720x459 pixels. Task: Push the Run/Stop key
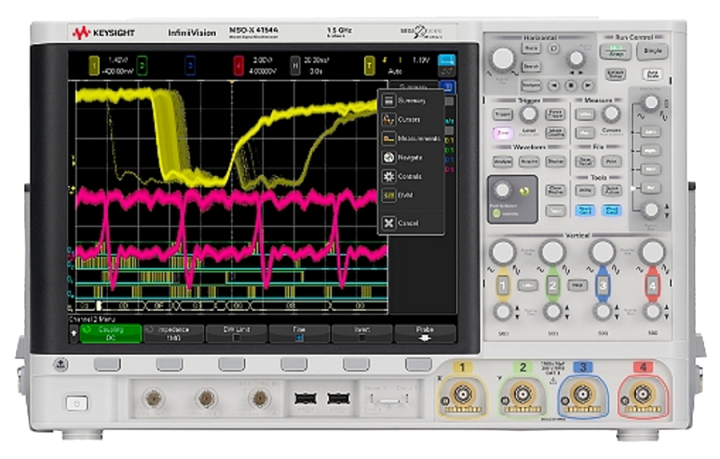[x=615, y=51]
